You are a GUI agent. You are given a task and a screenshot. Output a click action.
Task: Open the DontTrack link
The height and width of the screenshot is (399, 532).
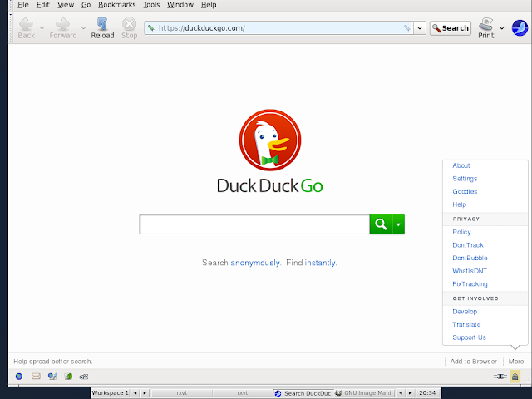tap(468, 245)
